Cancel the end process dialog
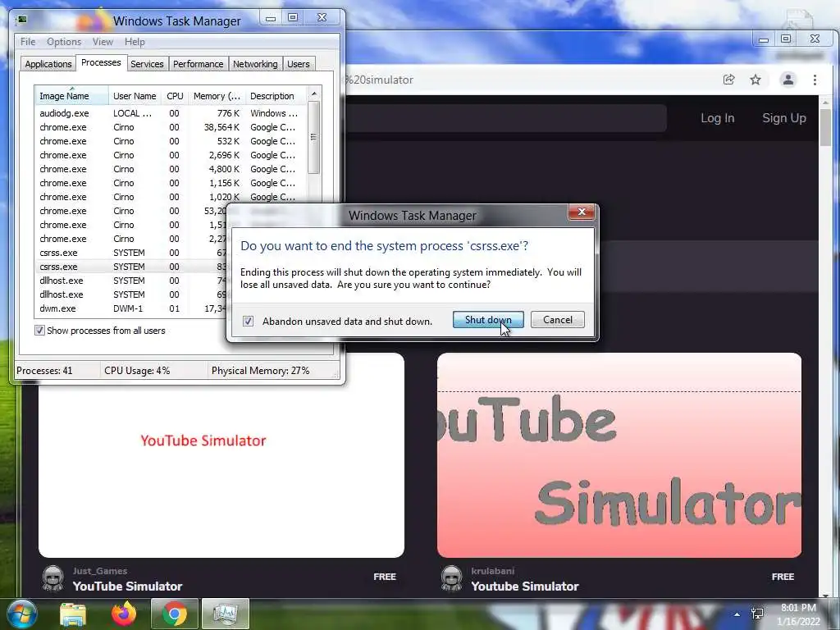840x630 pixels. (x=557, y=320)
